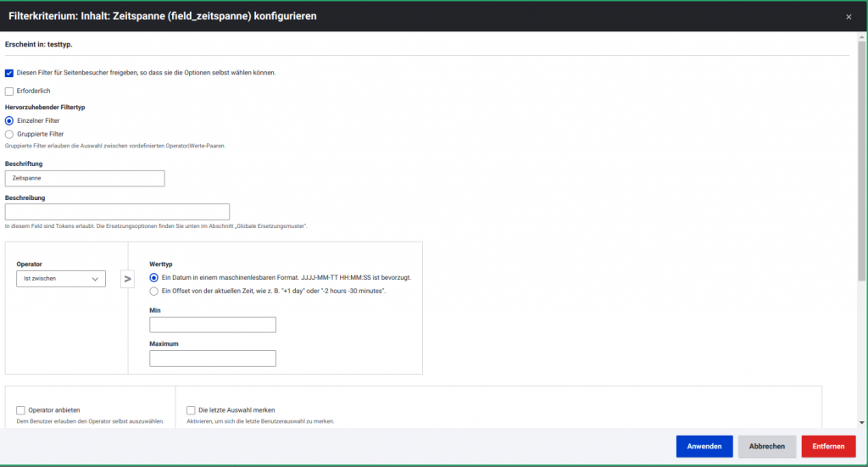The width and height of the screenshot is (868, 467).
Task: Click into the Min date field
Action: (213, 325)
